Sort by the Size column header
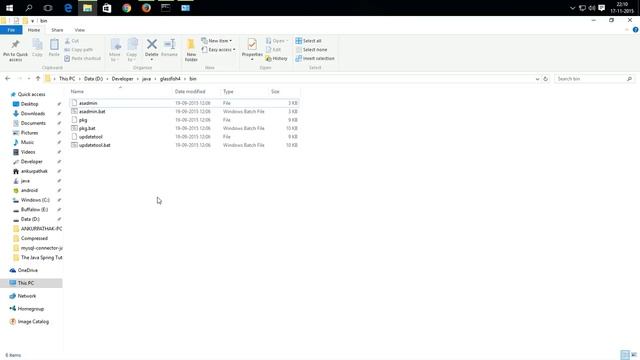Viewport: 640px width, 360px height. click(276, 91)
